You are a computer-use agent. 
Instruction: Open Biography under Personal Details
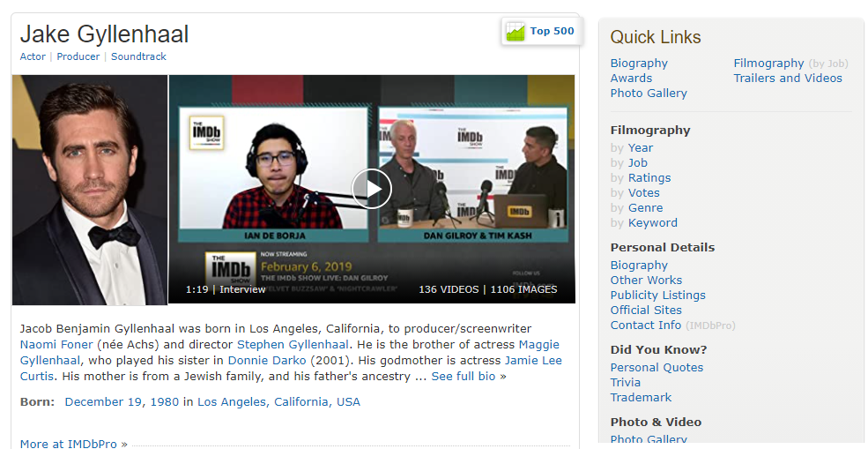point(639,266)
